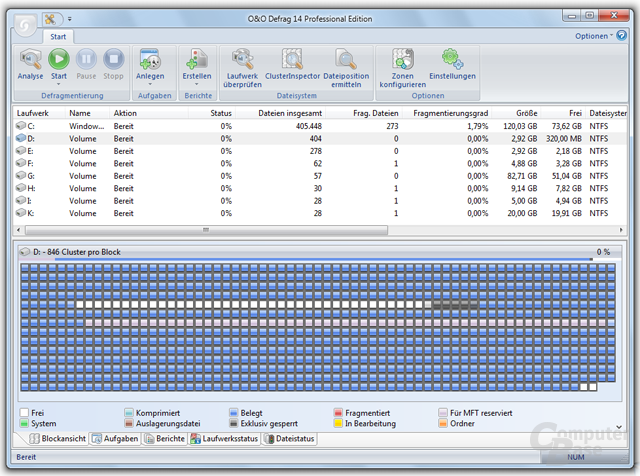Viewport: 640px width, 476px height.
Task: Click '320,00 MB' free space cell
Action: [564, 139]
